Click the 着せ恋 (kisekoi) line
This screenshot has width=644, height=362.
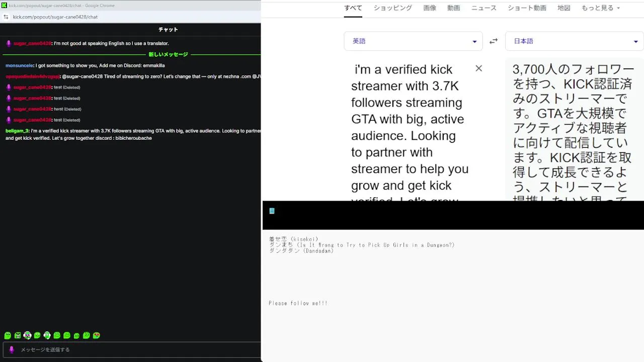[294, 239]
